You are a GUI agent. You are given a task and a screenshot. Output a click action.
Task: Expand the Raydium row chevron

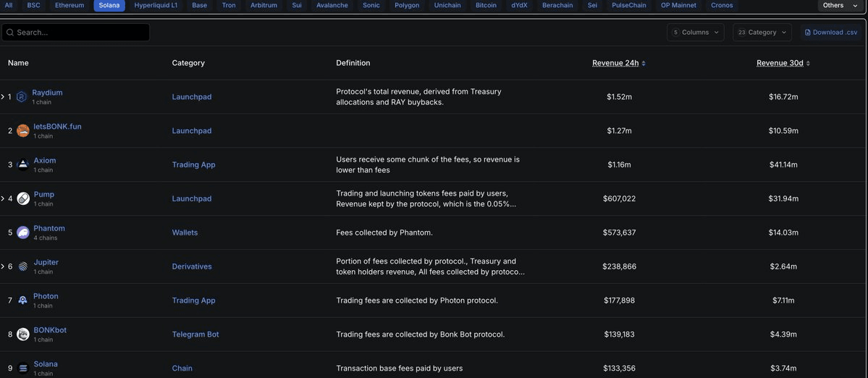3,97
